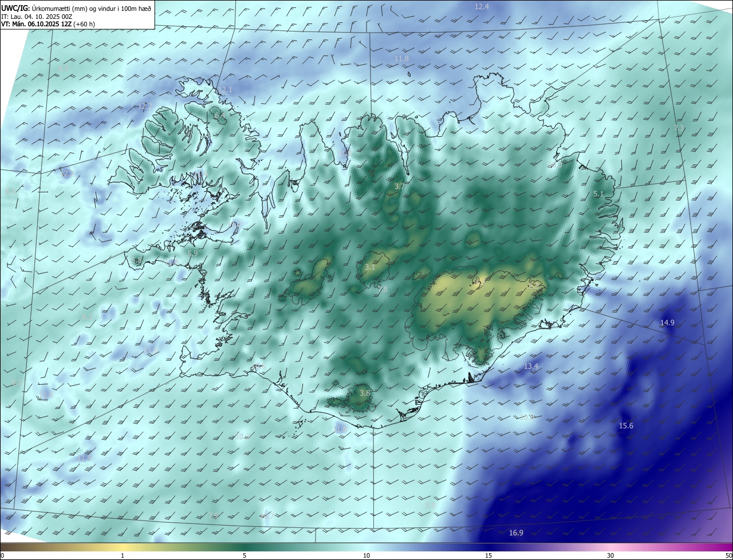Click the 16.9 value at the bottom

[516, 533]
